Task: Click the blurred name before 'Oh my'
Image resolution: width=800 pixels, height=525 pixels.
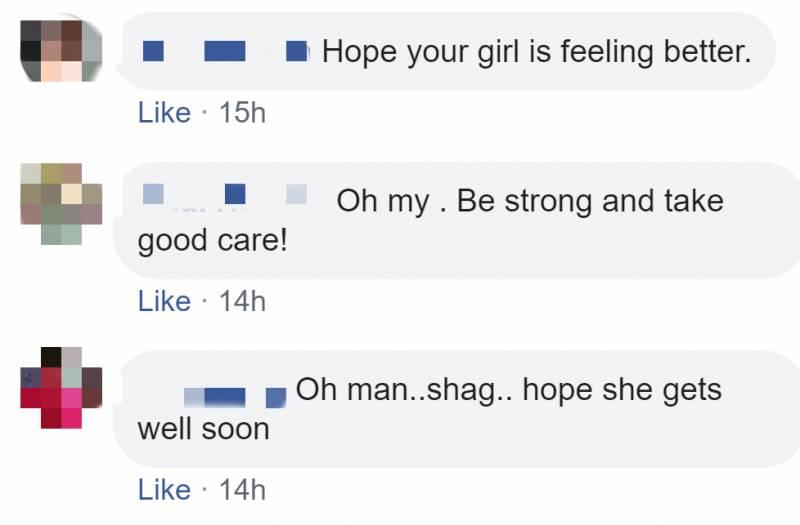Action: pyautogui.click(x=226, y=195)
